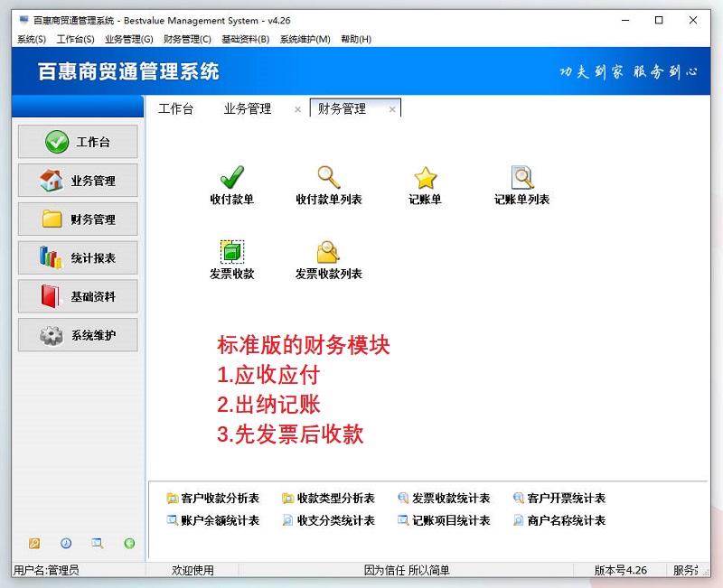Open 工作台 in the left sidebar
The image size is (723, 588).
pyautogui.click(x=78, y=142)
